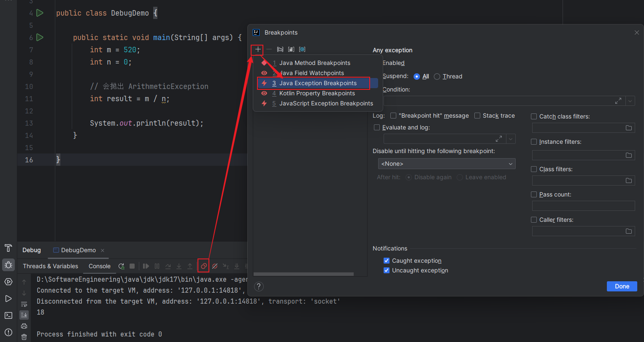Screen dimensions: 644x342
Task: Choose Java Exception Breakpoints from the menu
Action: (317, 83)
